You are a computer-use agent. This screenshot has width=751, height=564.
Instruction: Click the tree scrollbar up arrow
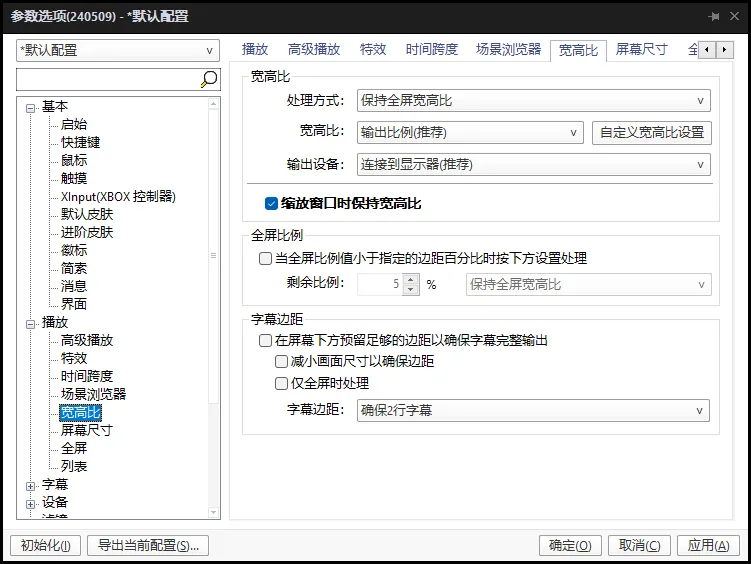tap(214, 103)
